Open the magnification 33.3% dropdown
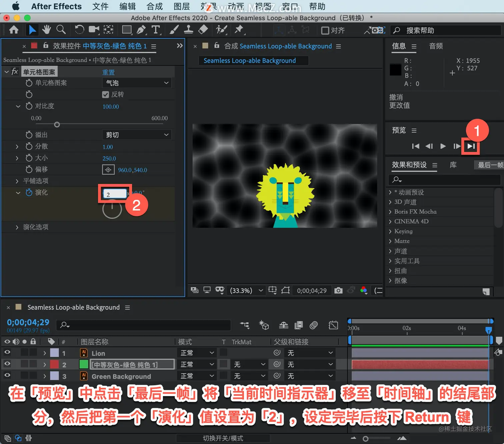This screenshot has width=504, height=444. tap(247, 290)
